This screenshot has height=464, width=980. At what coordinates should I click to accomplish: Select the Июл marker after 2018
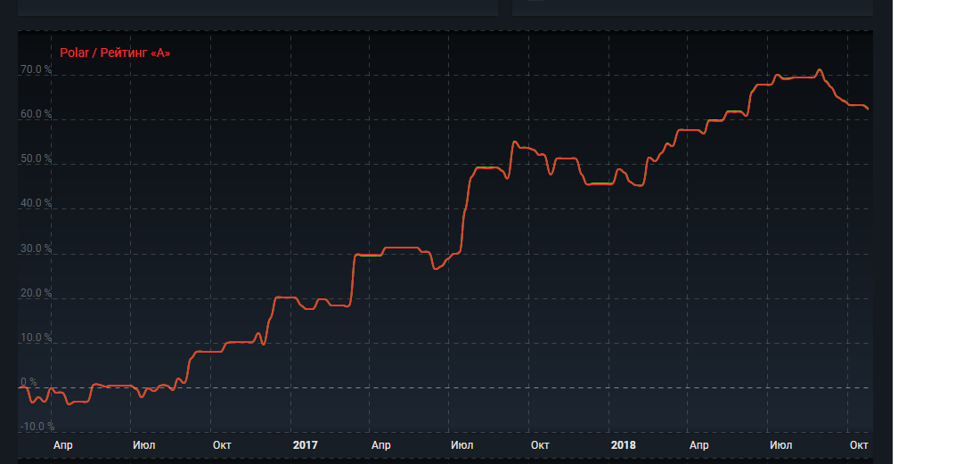point(781,444)
